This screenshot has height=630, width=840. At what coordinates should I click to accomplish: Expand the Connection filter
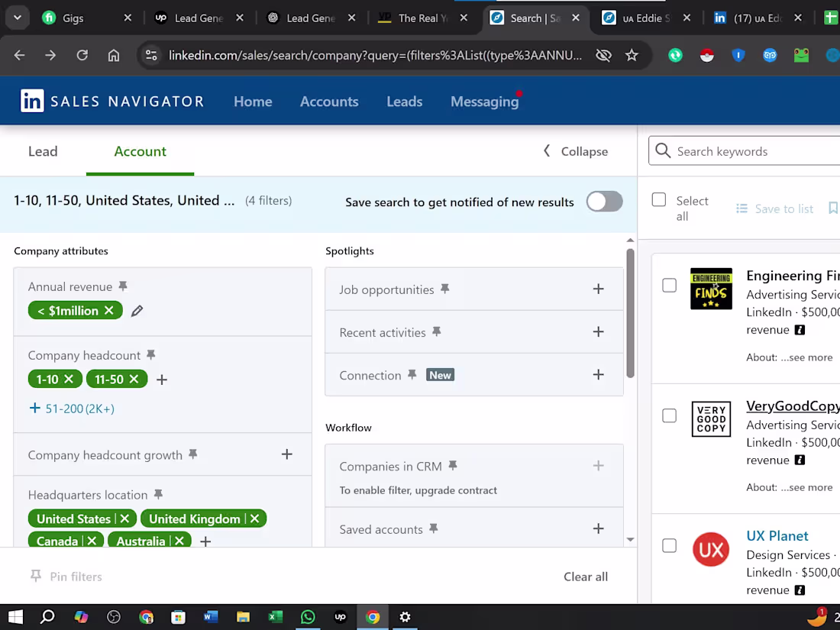[x=599, y=374]
